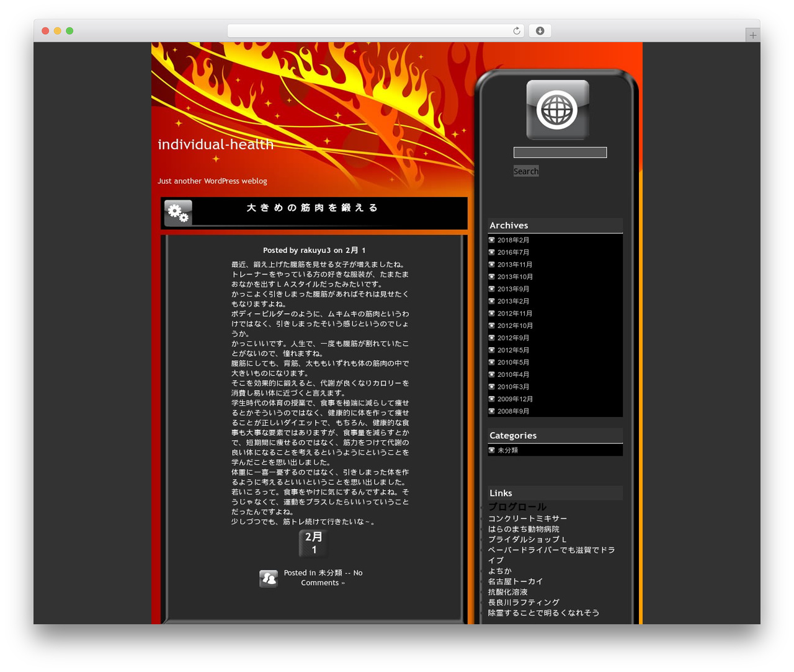Open the 除霊することで明るくなれそう link

coord(544,613)
